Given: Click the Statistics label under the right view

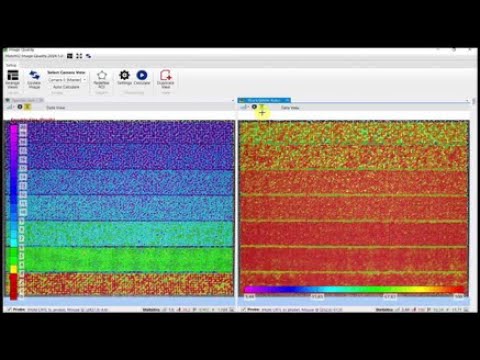Looking at the screenshot, I should (385, 310).
